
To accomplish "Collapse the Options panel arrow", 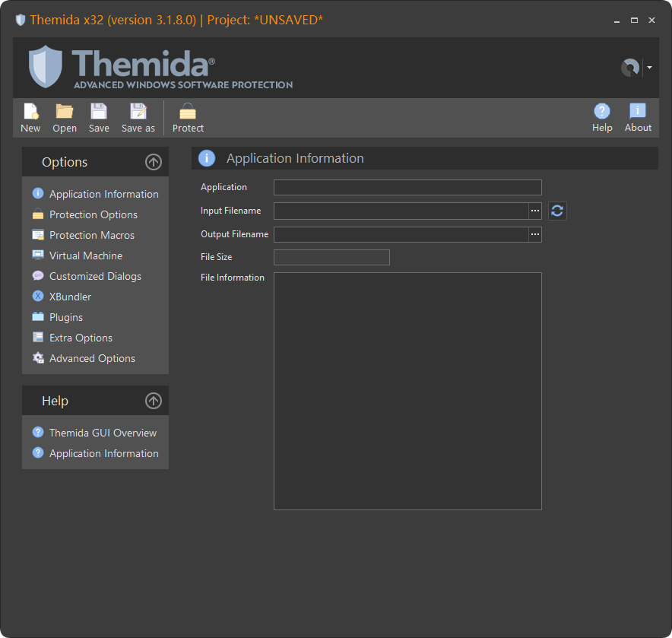I will click(154, 162).
